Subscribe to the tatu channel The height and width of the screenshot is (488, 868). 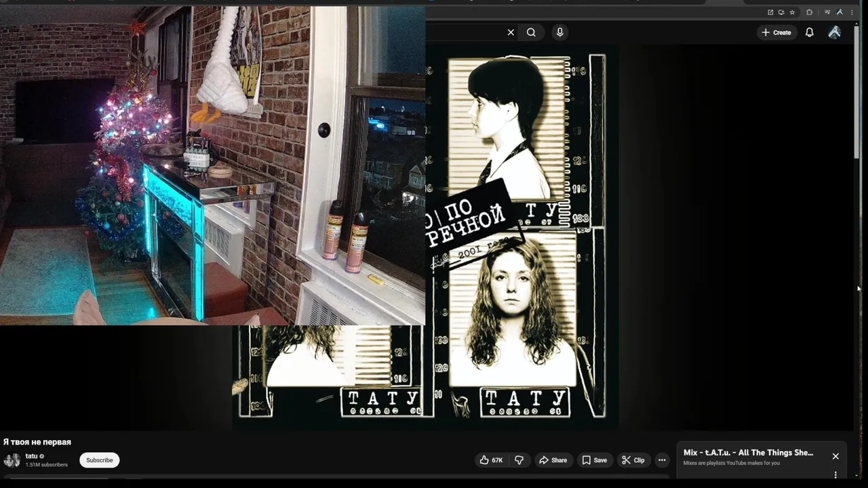(99, 460)
